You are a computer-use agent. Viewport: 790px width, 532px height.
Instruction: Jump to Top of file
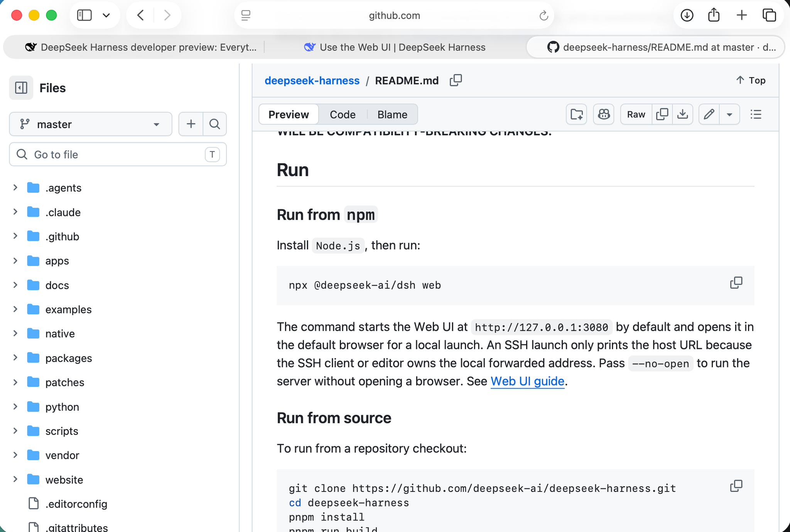[x=751, y=80]
